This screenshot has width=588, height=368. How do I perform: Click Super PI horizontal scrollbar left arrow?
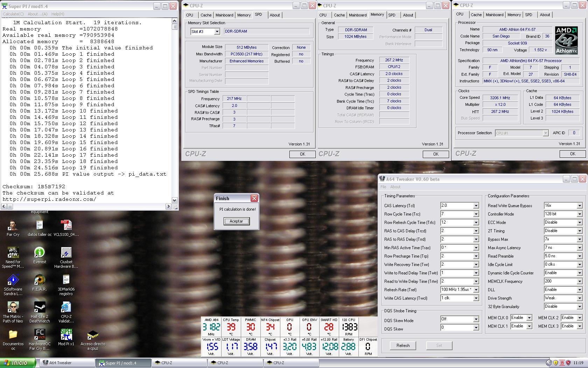[4, 206]
